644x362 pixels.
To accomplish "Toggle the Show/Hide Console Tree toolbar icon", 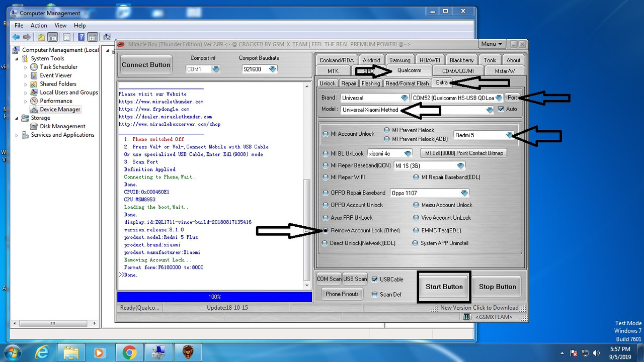I will (x=54, y=37).
